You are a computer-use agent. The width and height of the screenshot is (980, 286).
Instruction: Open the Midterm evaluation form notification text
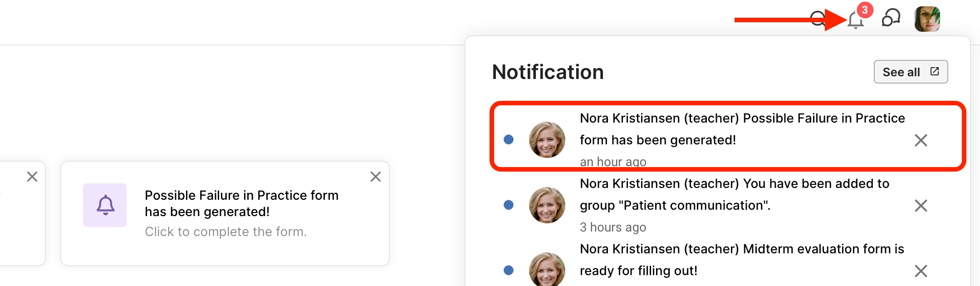pyautogui.click(x=741, y=260)
